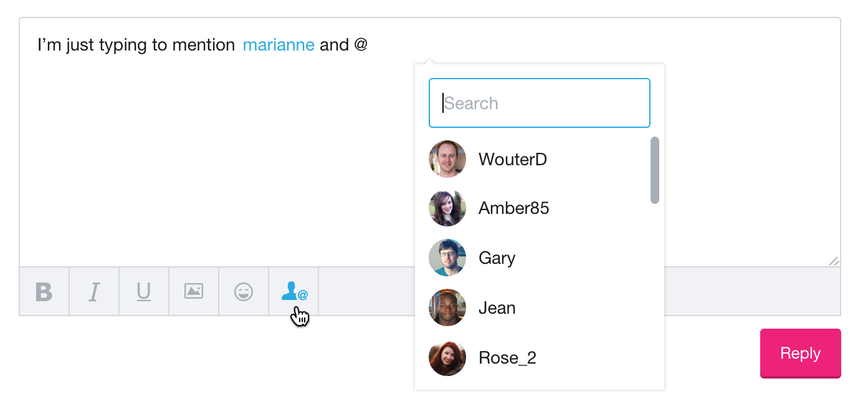868x401 pixels.
Task: Open the marianne mention link
Action: click(279, 45)
